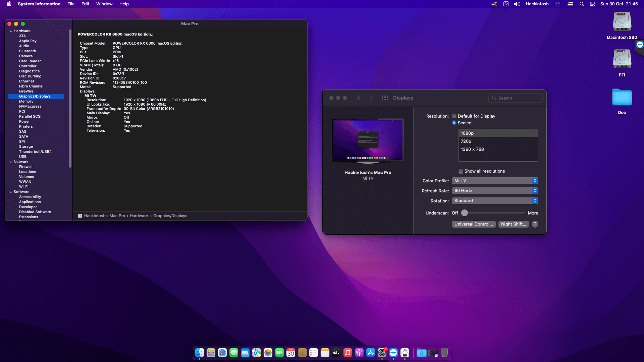Click the show-all grid icon in Displays
This screenshot has width=644, height=362.
point(385,98)
